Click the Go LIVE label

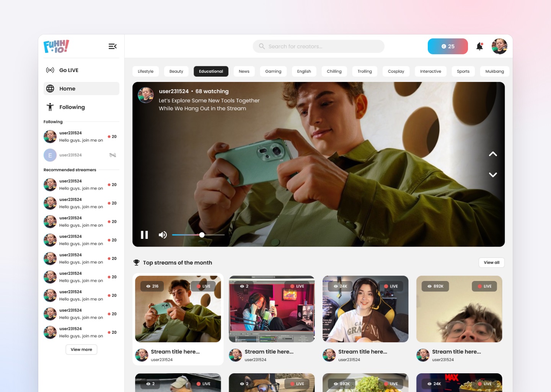pos(69,70)
